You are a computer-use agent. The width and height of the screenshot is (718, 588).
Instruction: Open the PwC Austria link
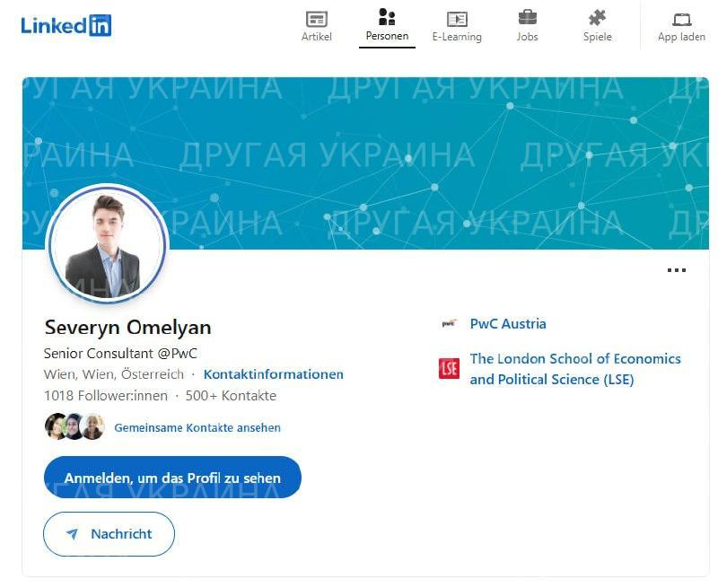(x=508, y=324)
